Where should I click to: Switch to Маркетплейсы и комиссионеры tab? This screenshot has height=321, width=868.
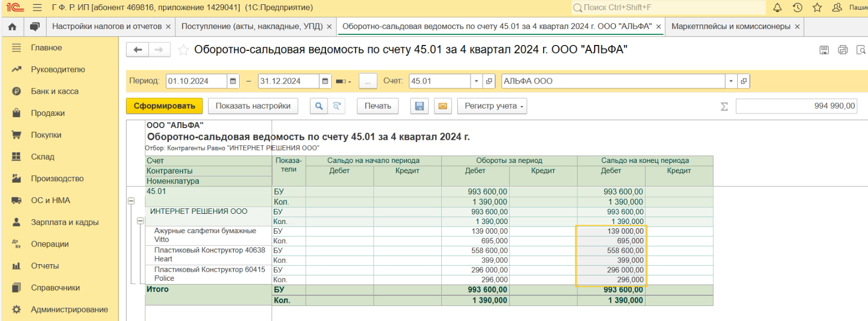click(730, 26)
